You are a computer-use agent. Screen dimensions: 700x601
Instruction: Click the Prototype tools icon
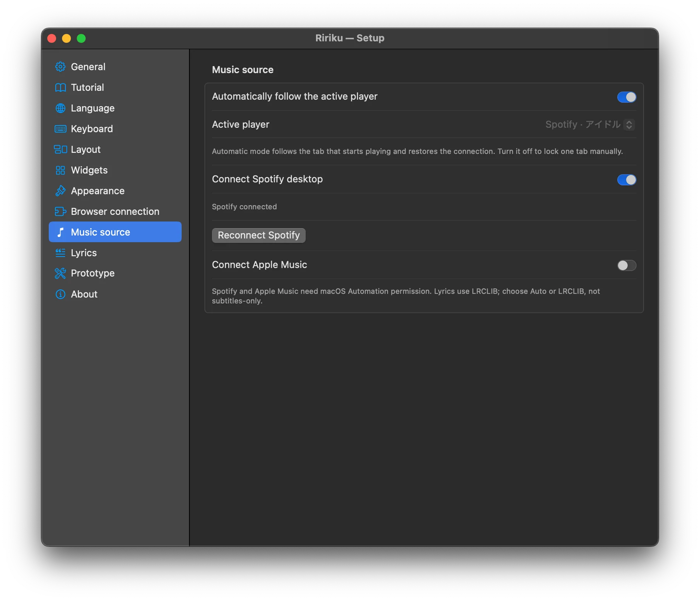[60, 273]
